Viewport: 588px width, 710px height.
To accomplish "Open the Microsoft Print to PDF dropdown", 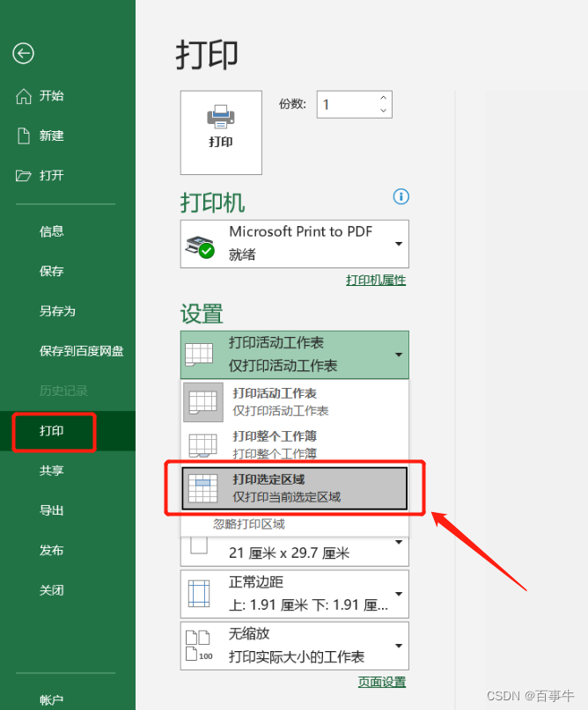I will tap(295, 244).
